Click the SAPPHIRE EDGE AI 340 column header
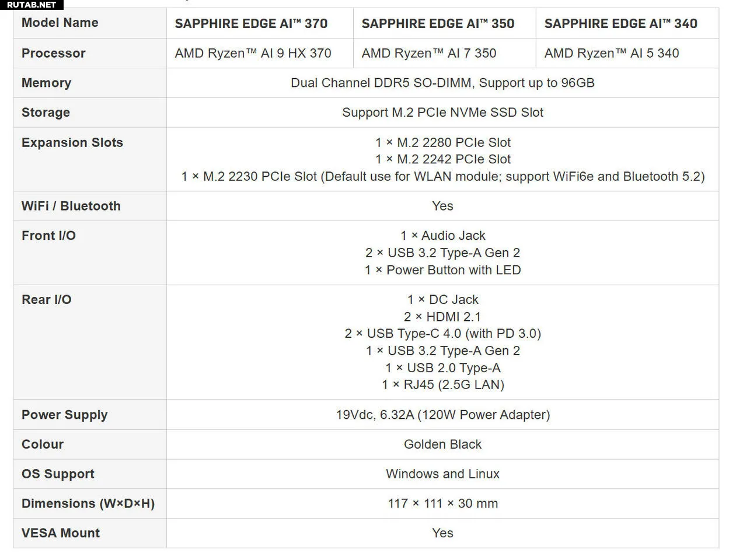 620,24
